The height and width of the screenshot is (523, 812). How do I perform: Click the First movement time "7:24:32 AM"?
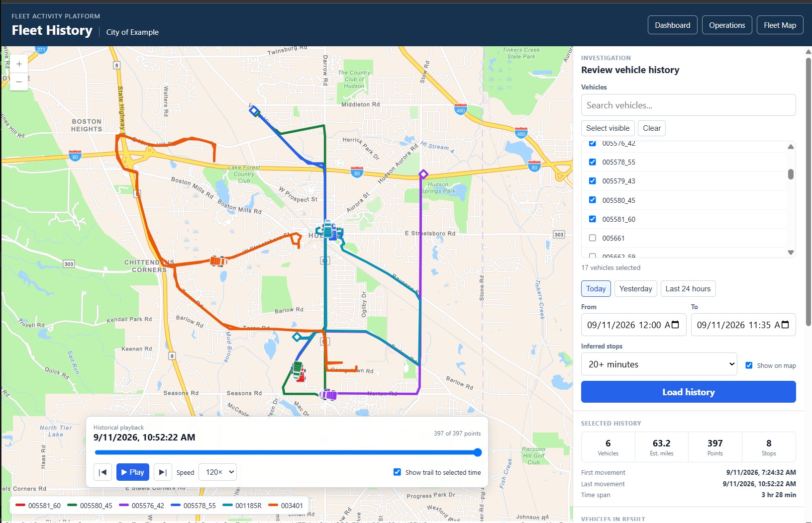click(779, 473)
